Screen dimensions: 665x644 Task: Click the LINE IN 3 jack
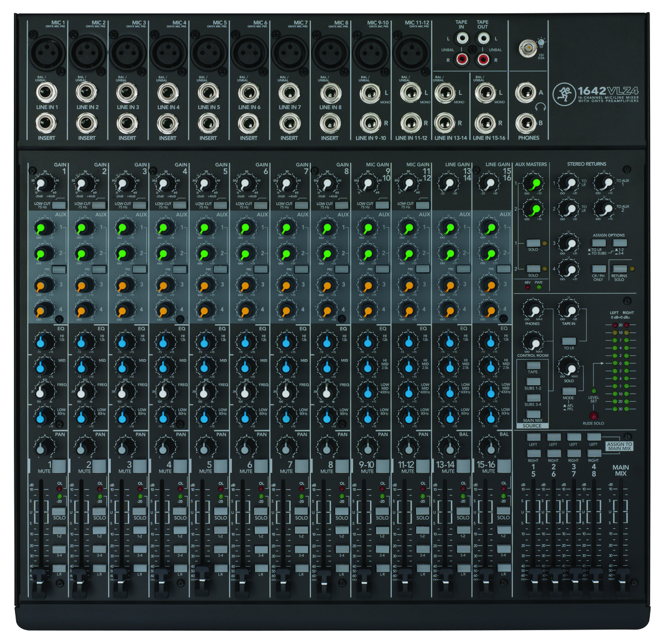click(x=127, y=93)
